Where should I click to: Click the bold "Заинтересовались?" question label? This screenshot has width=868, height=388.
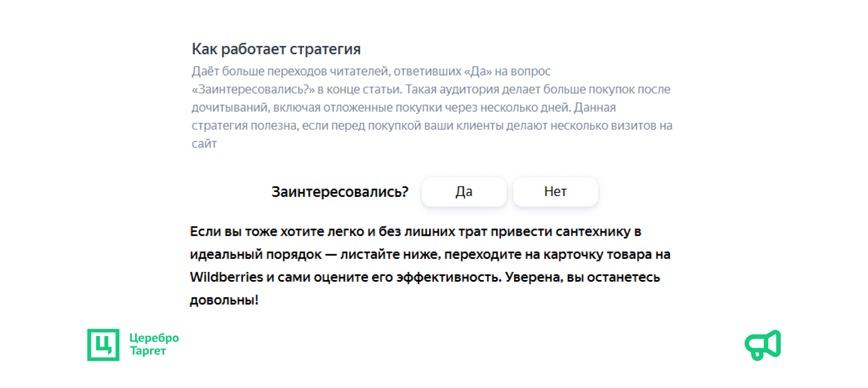[x=340, y=192]
